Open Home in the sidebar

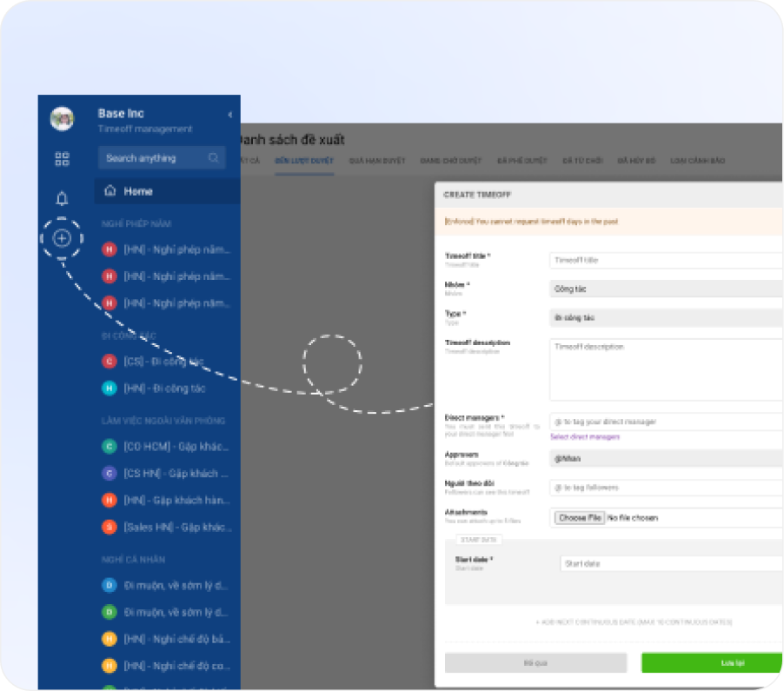point(167,191)
